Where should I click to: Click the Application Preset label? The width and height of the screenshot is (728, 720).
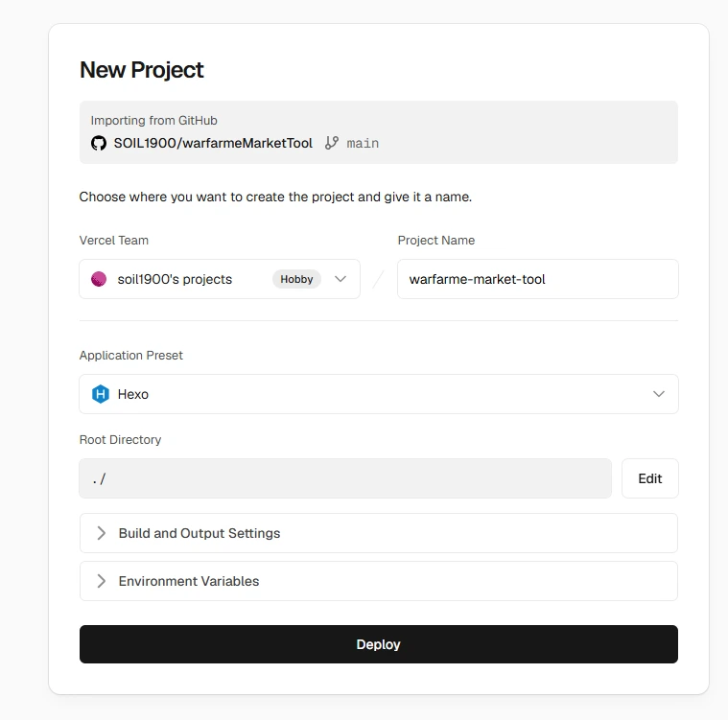[131, 355]
